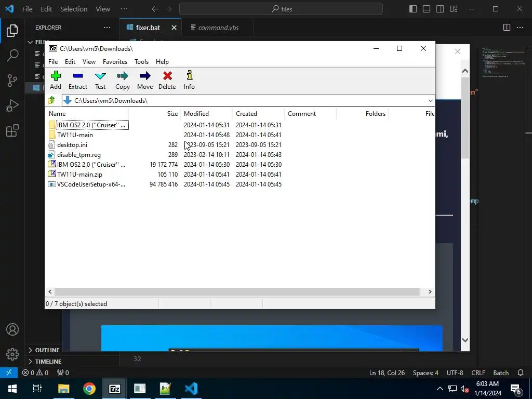Image resolution: width=532 pixels, height=399 pixels.
Task: Show hidden system tray icons
Action: pos(440,389)
